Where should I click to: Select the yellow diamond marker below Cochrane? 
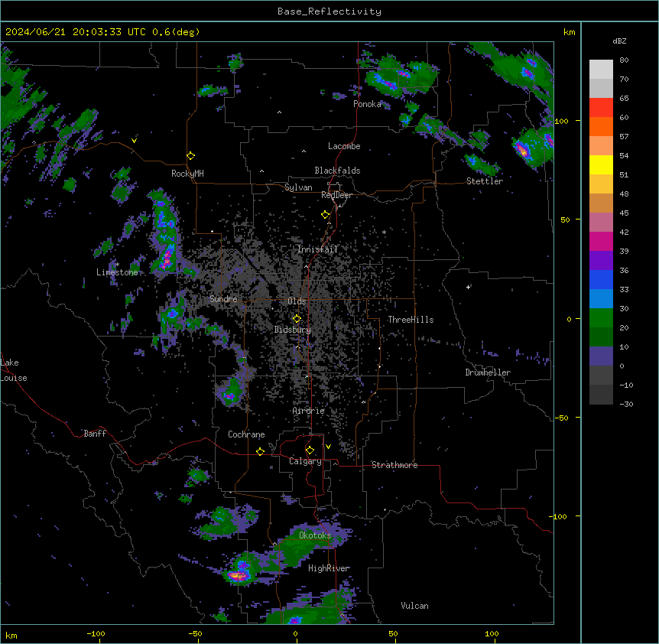260,452
